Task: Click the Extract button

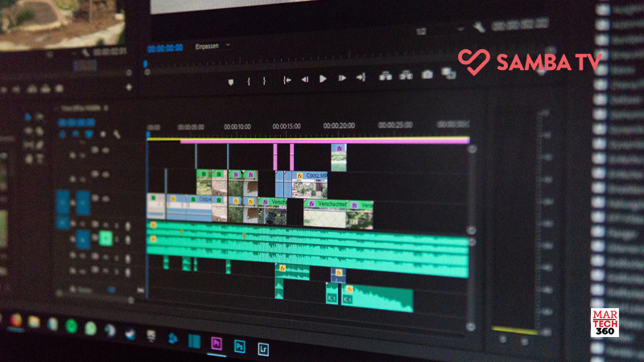Action: [407, 75]
